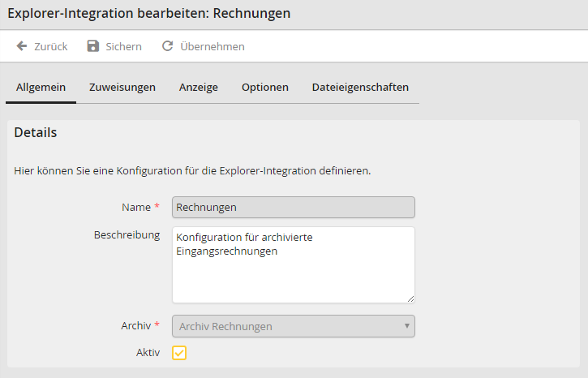Click the Beschreibung textarea resize handle

coord(410,299)
